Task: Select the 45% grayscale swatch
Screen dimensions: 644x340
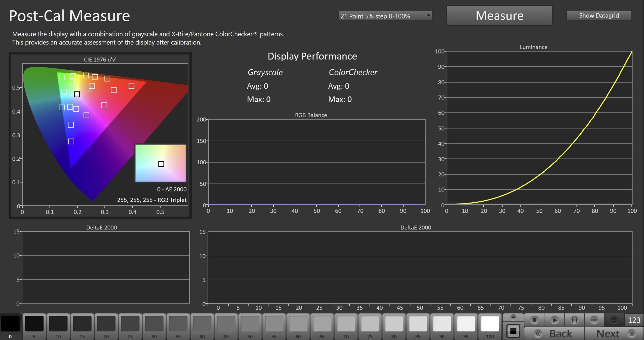Action: [x=226, y=327]
